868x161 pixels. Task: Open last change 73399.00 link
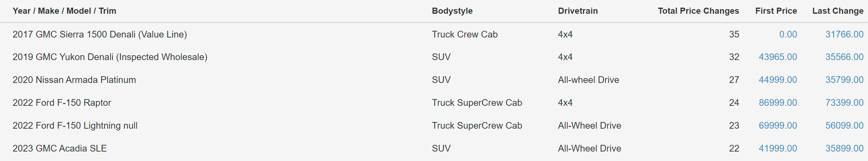tap(844, 102)
